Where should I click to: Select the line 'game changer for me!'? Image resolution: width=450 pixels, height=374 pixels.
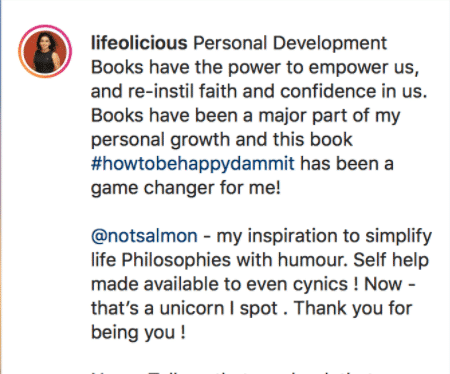click(186, 188)
